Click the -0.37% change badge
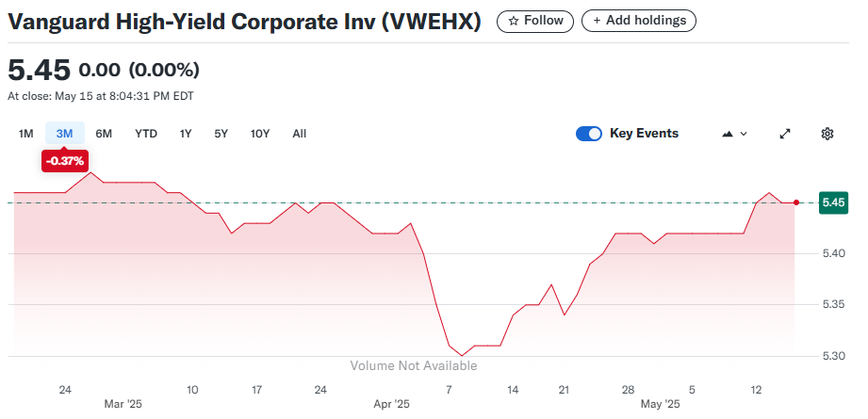Viewport: 868px width, 419px height. point(65,161)
